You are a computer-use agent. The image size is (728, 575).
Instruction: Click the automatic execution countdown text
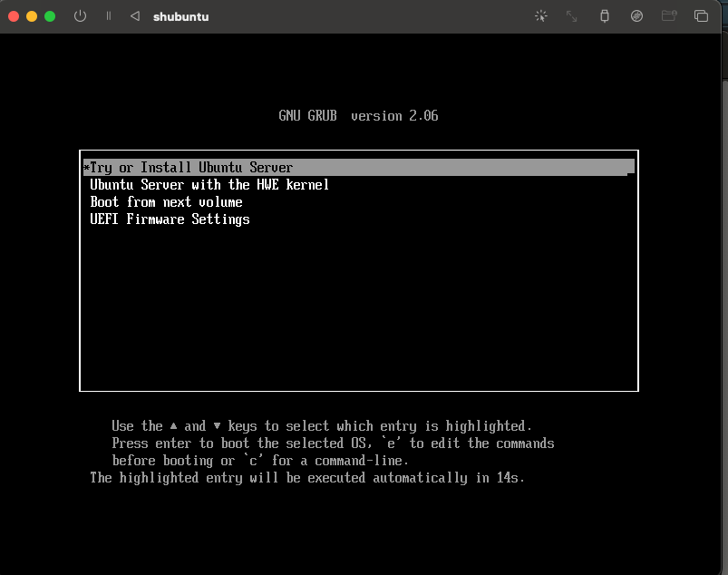click(307, 478)
